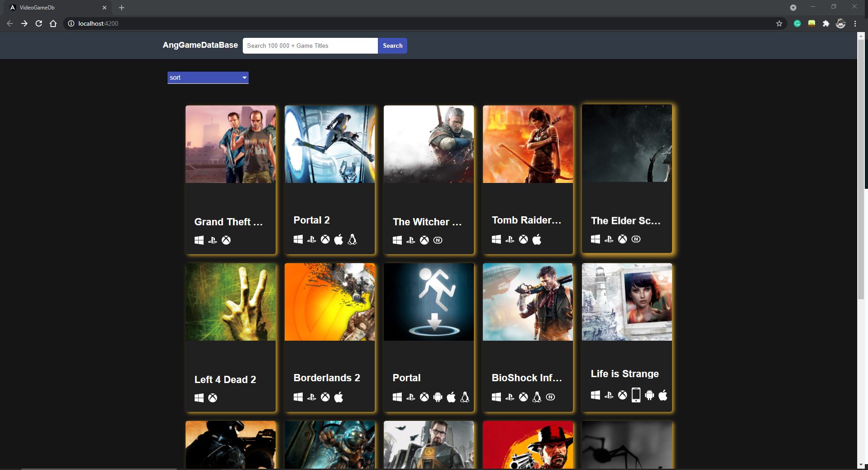
Task: Open The Witcher cover image
Action: pyautogui.click(x=429, y=144)
